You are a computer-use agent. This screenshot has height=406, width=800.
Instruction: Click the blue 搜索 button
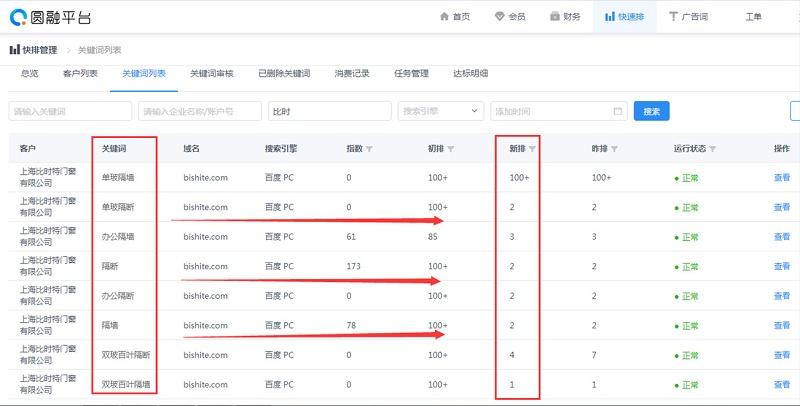point(651,111)
